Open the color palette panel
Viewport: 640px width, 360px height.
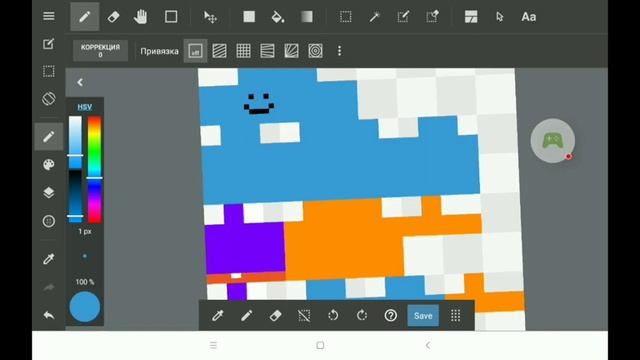[x=49, y=164]
